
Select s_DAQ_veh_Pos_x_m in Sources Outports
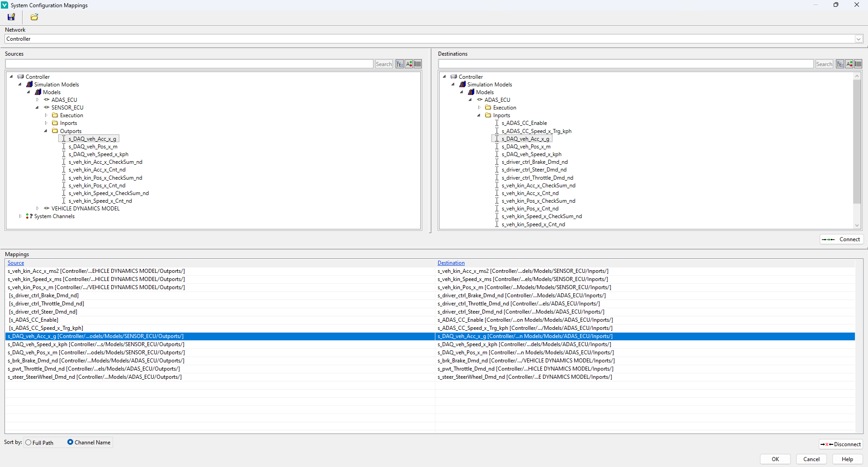[93, 147]
